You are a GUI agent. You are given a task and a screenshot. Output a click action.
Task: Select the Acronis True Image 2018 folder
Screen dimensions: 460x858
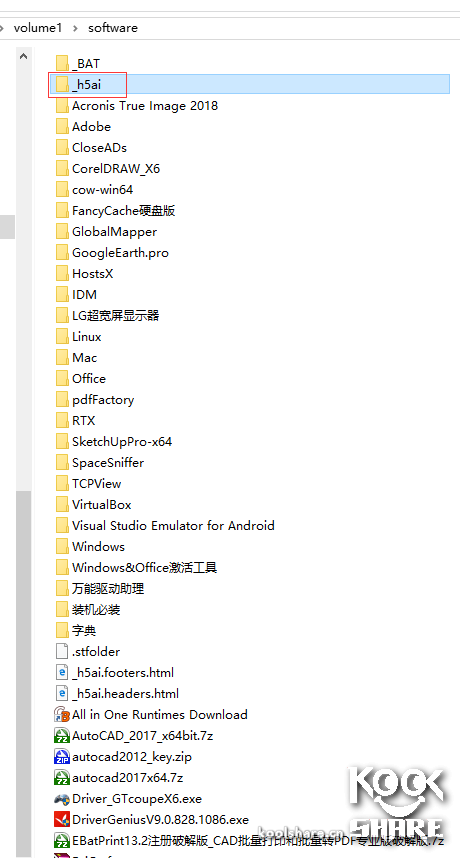click(x=137, y=106)
